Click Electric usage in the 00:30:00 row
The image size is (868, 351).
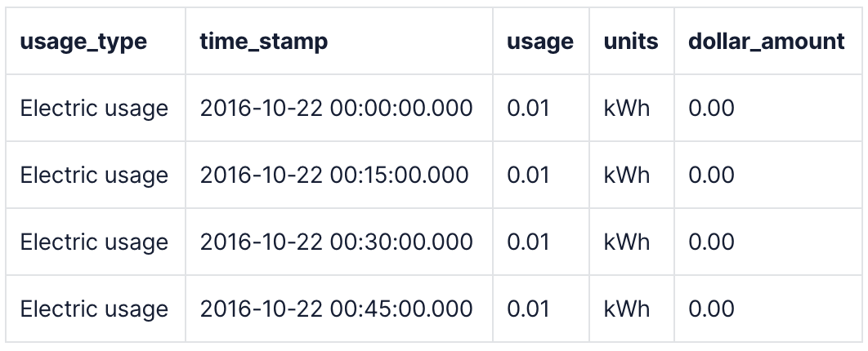pos(94,242)
